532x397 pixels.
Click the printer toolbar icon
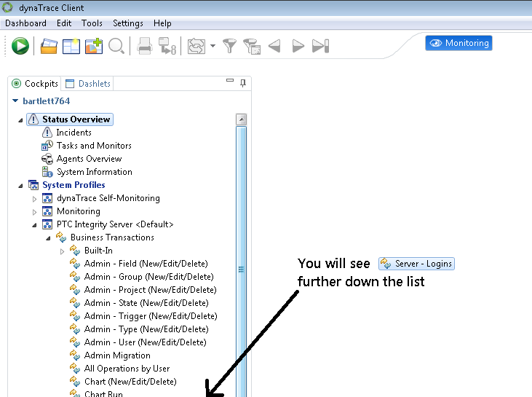145,46
